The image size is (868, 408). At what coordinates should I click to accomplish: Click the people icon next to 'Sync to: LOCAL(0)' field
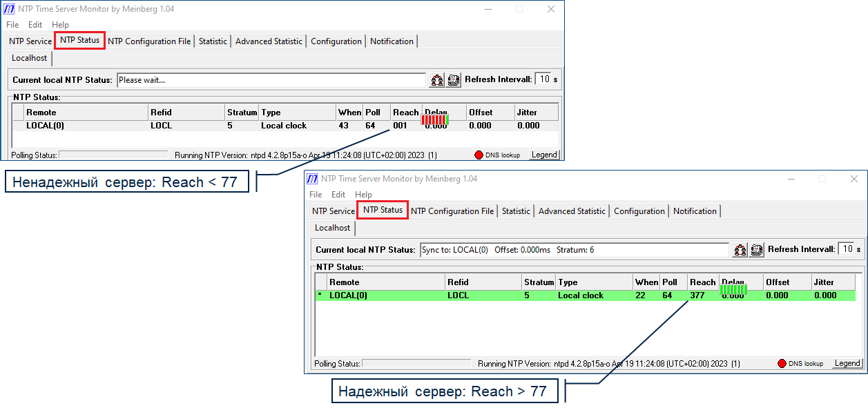pos(740,250)
